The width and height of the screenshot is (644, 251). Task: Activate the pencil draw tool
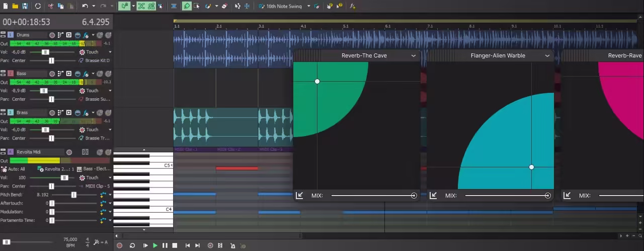(187, 6)
